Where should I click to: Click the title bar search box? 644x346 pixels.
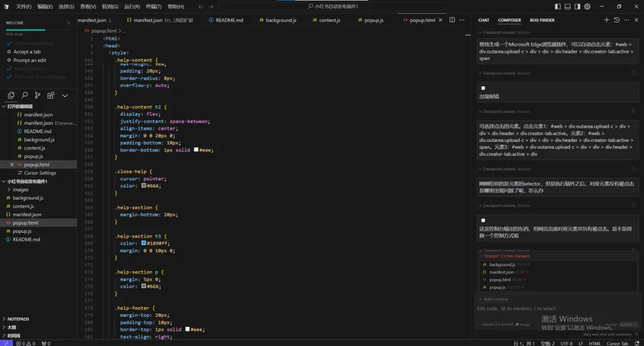coord(332,7)
